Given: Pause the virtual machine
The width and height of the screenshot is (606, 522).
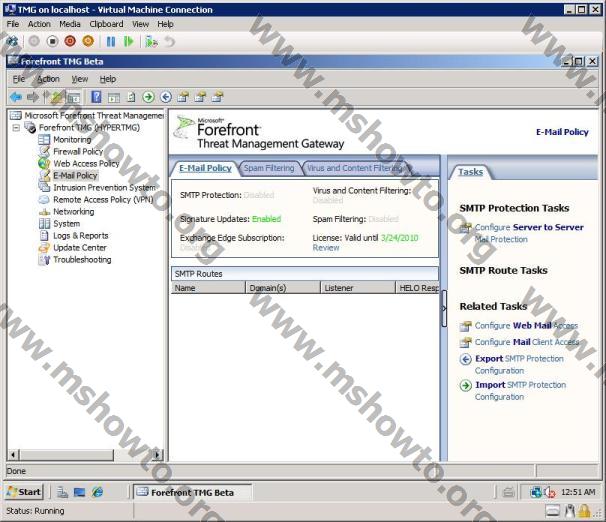Looking at the screenshot, I should pyautogui.click(x=111, y=41).
